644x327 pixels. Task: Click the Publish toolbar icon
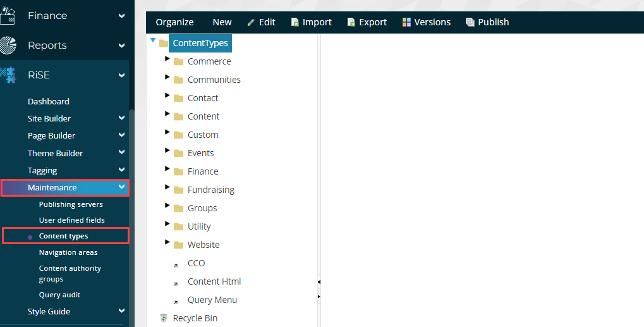pos(470,22)
